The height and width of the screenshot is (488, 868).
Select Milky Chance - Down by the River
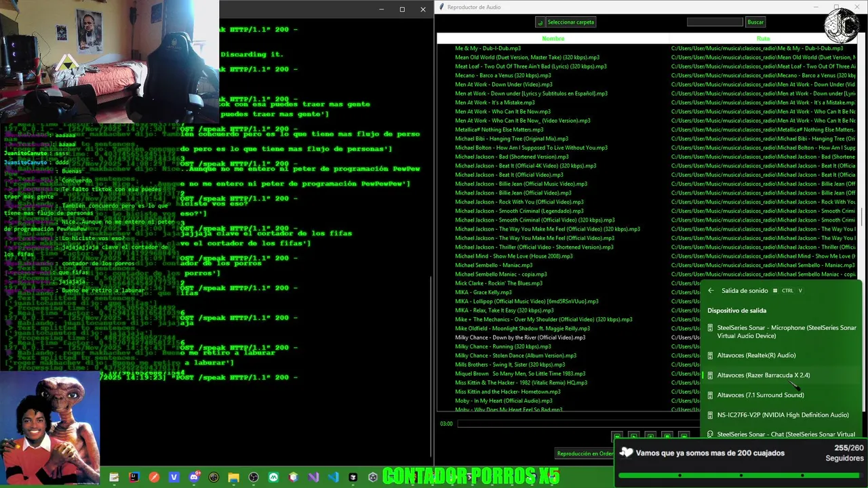[x=520, y=338]
